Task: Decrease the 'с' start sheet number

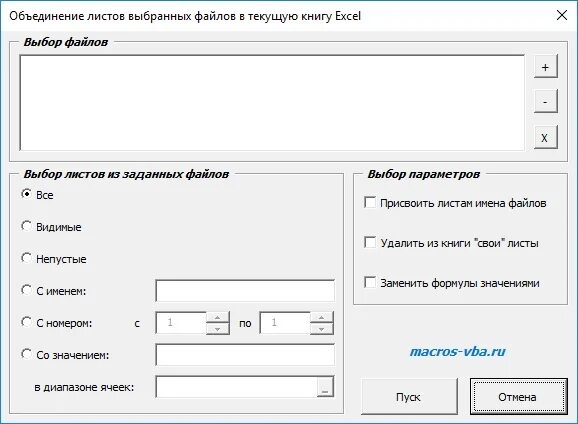Action: tap(217, 329)
